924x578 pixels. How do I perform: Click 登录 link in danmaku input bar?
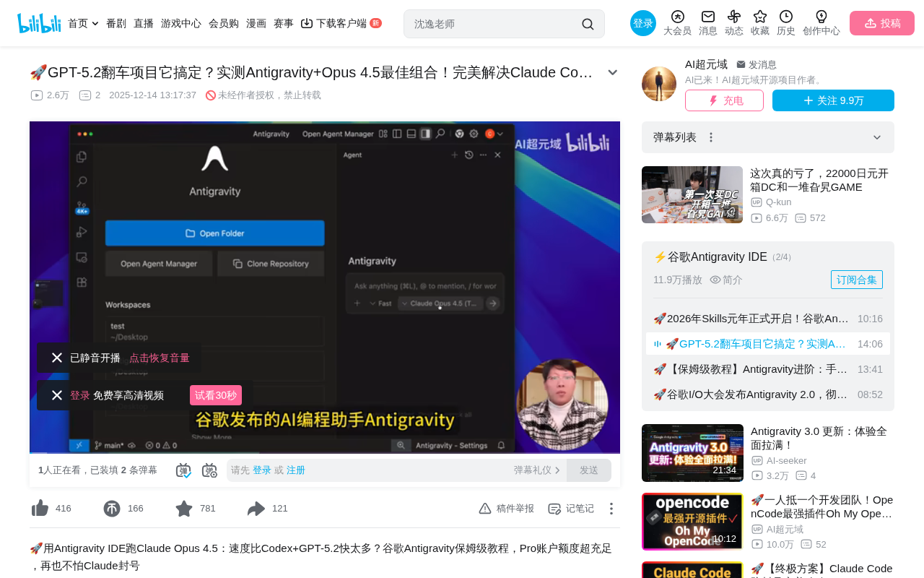pyautogui.click(x=262, y=470)
